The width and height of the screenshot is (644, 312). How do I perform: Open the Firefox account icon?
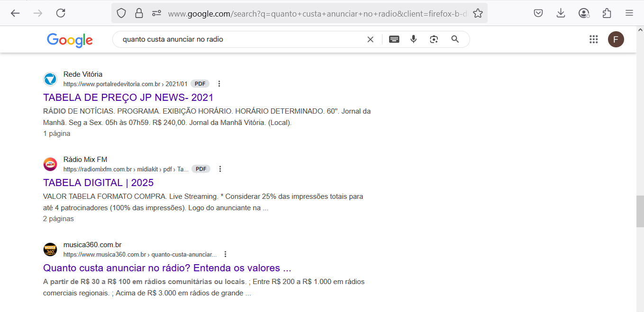(584, 13)
